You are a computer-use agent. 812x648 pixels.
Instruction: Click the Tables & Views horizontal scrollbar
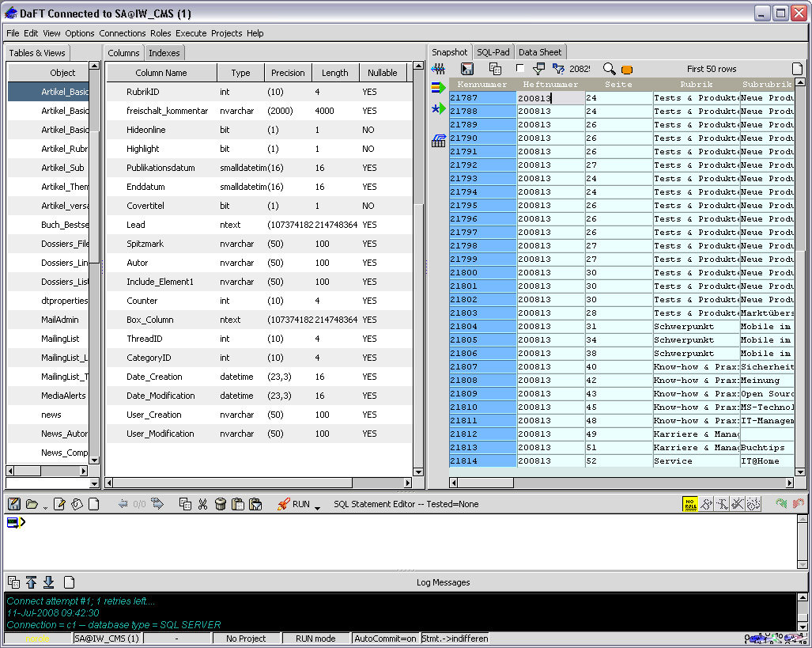pos(47,472)
